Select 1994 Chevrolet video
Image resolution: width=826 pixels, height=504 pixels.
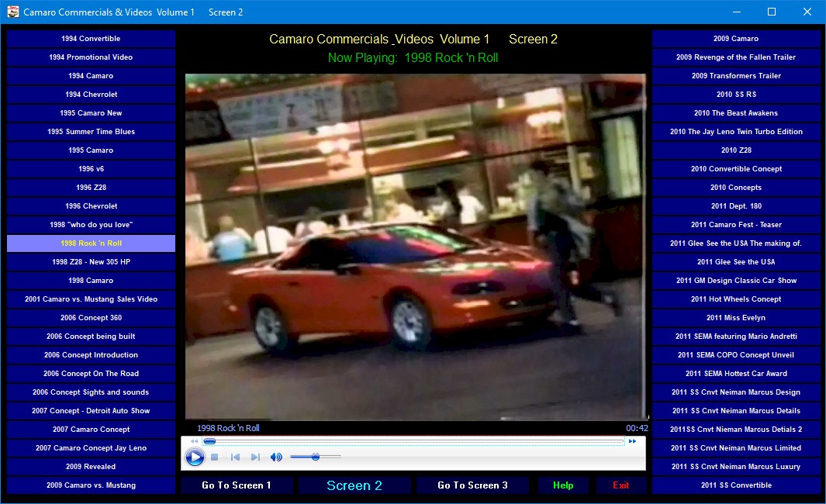[92, 95]
